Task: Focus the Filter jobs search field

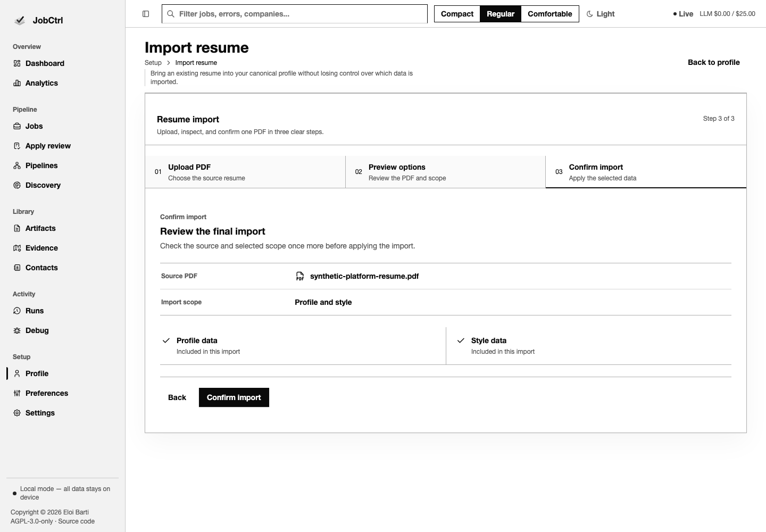Action: click(x=295, y=14)
